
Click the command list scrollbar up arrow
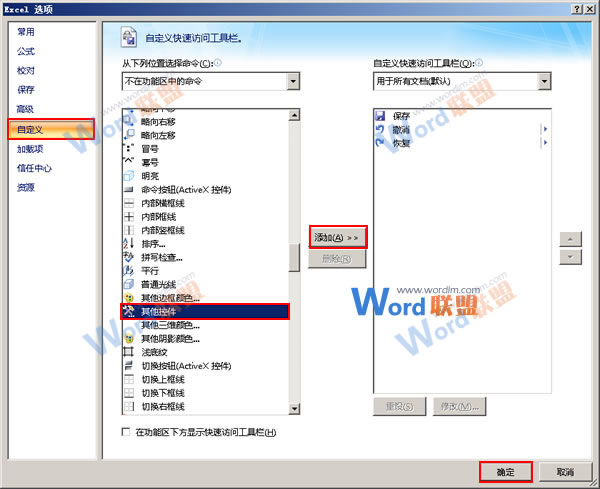point(294,115)
